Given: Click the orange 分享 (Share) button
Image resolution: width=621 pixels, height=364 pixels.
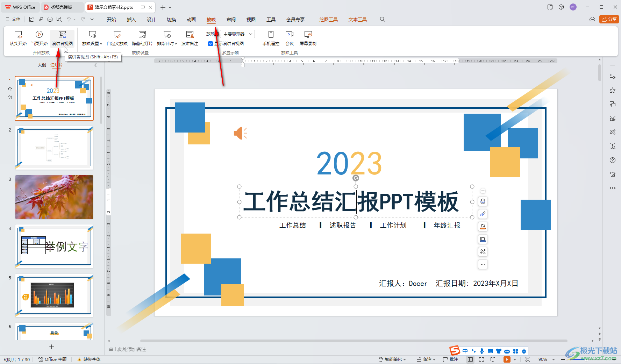Looking at the screenshot, I should coord(609,19).
